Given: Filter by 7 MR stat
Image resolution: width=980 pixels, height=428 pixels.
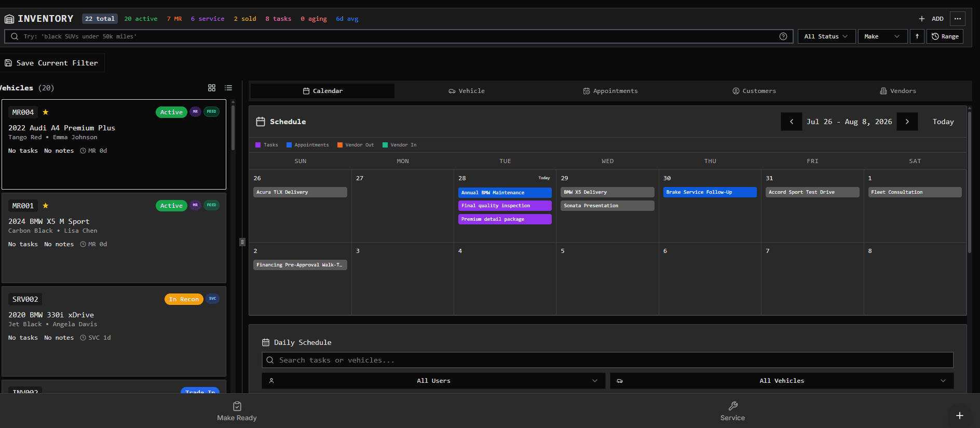Looking at the screenshot, I should point(174,19).
